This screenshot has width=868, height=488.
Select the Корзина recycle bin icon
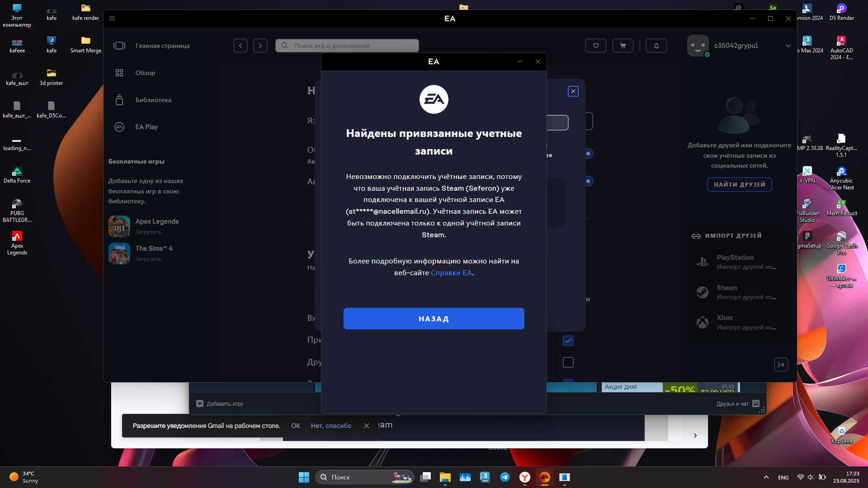pos(841,435)
